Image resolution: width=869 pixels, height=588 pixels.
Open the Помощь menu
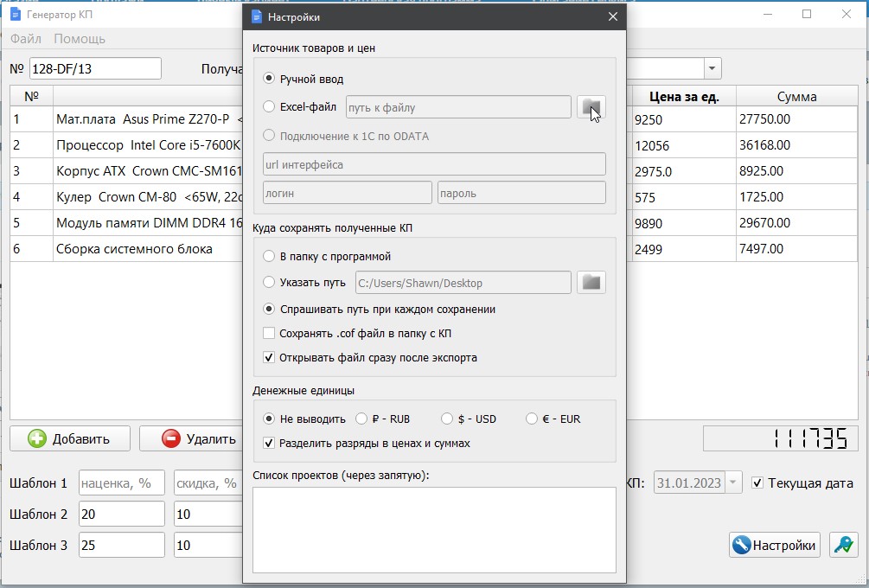80,39
